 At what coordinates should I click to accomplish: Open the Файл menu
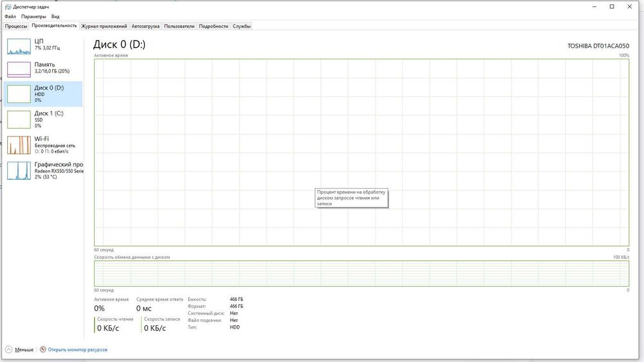10,17
